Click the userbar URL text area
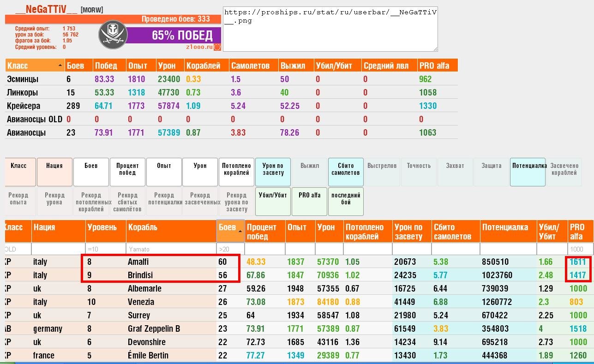Viewport: 594px width, 364px height. pos(330,29)
